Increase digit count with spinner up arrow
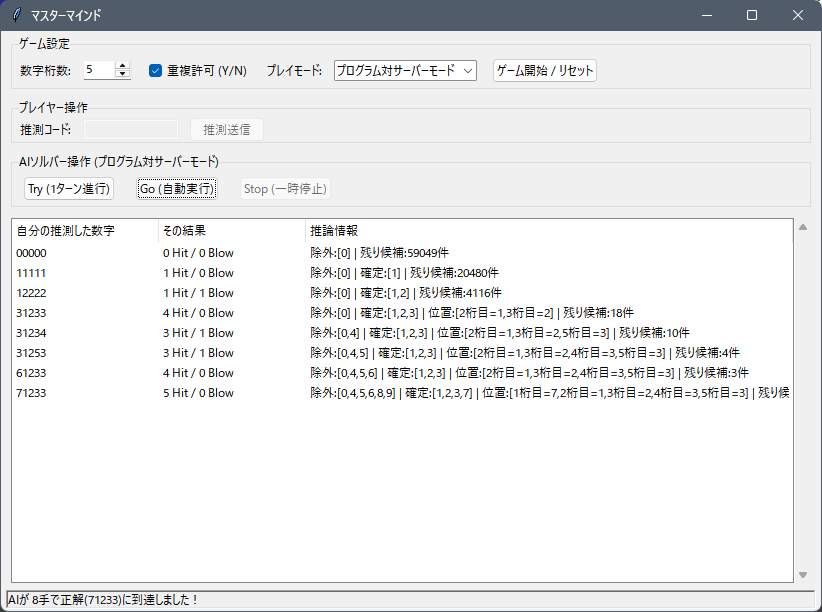822x612 pixels. click(x=122, y=66)
